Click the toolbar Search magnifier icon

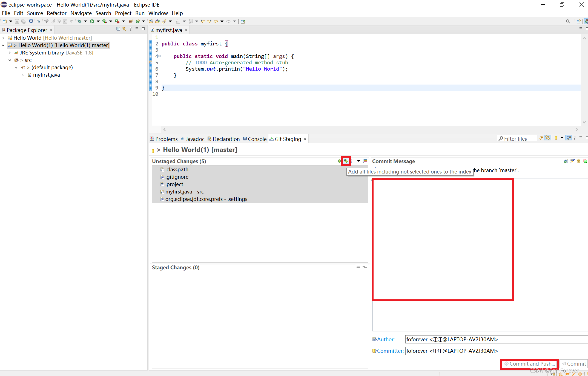point(568,21)
